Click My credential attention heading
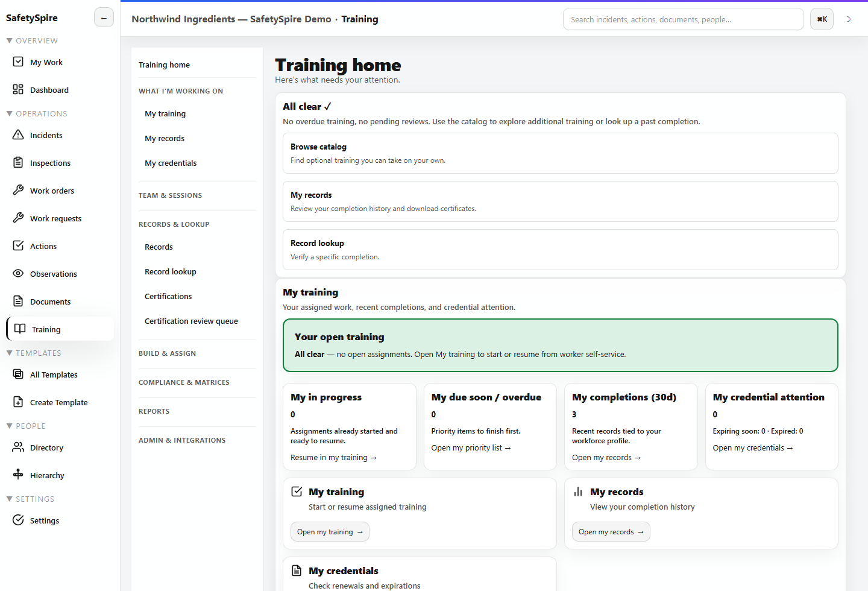Viewport: 868px width, 591px height. click(769, 397)
